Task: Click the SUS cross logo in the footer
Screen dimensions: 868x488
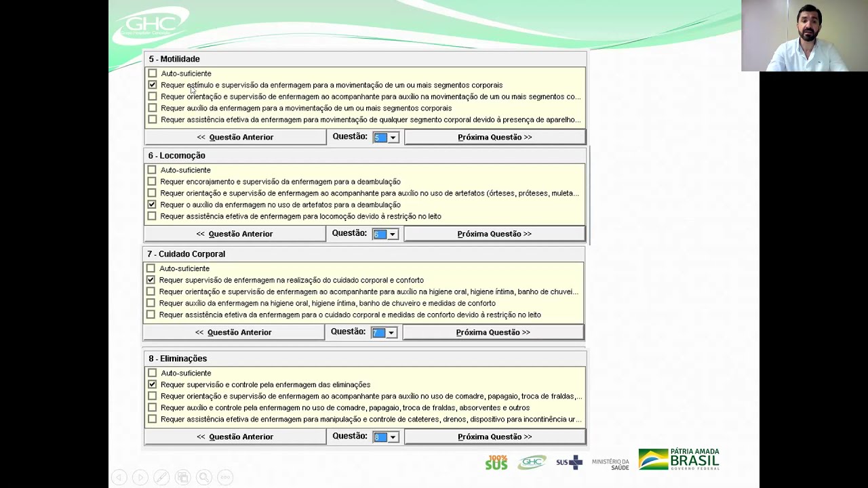Action: (x=569, y=462)
